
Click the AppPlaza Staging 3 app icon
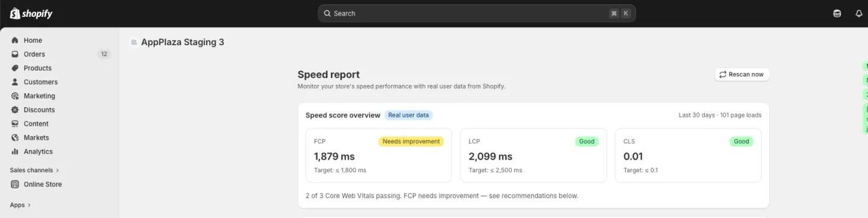click(x=134, y=42)
